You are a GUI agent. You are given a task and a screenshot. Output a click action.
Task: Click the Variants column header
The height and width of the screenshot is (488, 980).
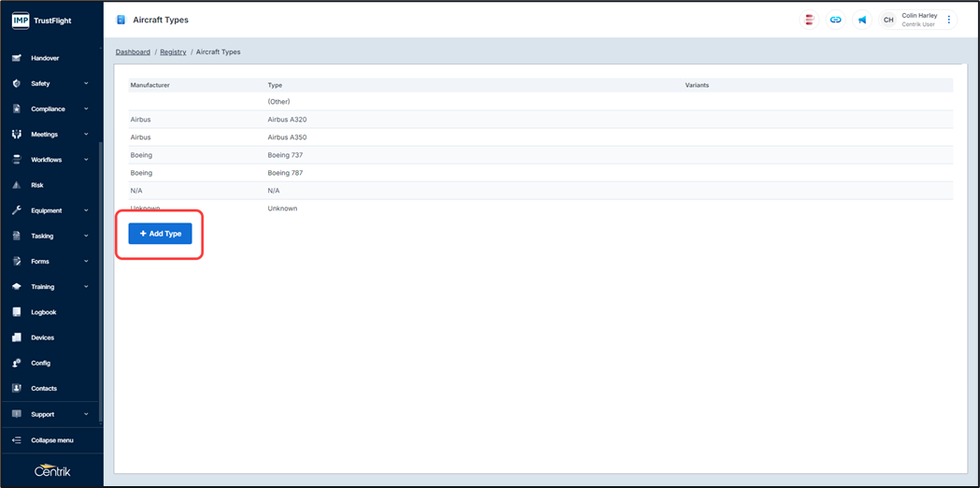[x=697, y=84]
